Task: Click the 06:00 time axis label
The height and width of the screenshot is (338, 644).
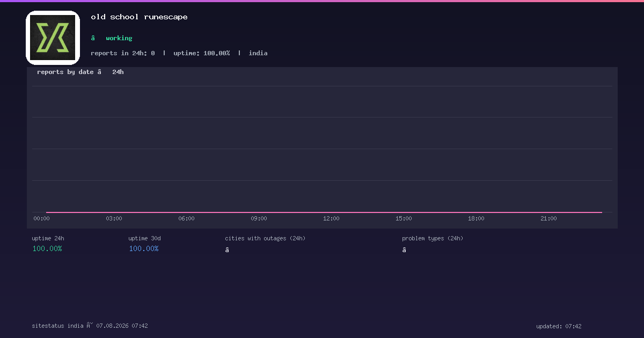Action: [x=186, y=218]
